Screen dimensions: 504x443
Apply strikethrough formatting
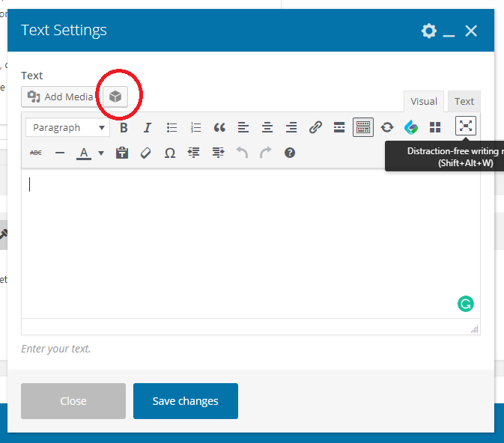(x=36, y=153)
